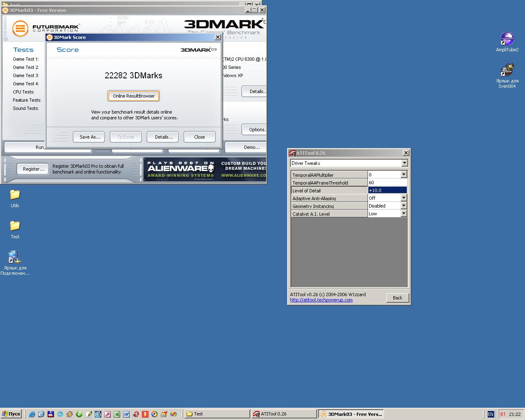Image resolution: width=525 pixels, height=420 pixels.
Task: Click Options button in 3DMark03 window
Action: (x=254, y=130)
